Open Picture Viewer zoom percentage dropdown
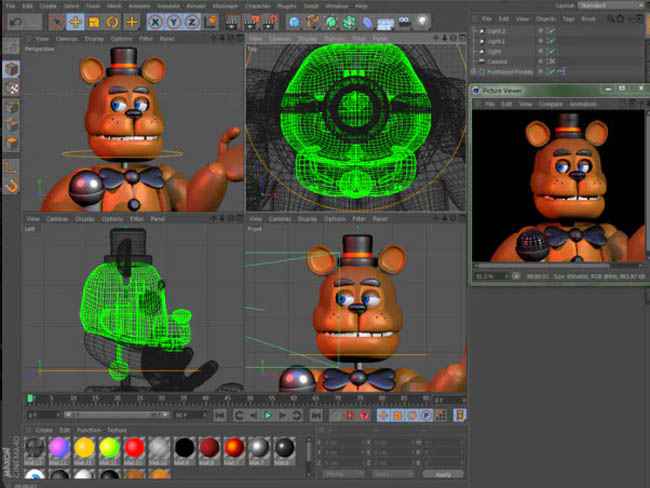 [x=492, y=276]
